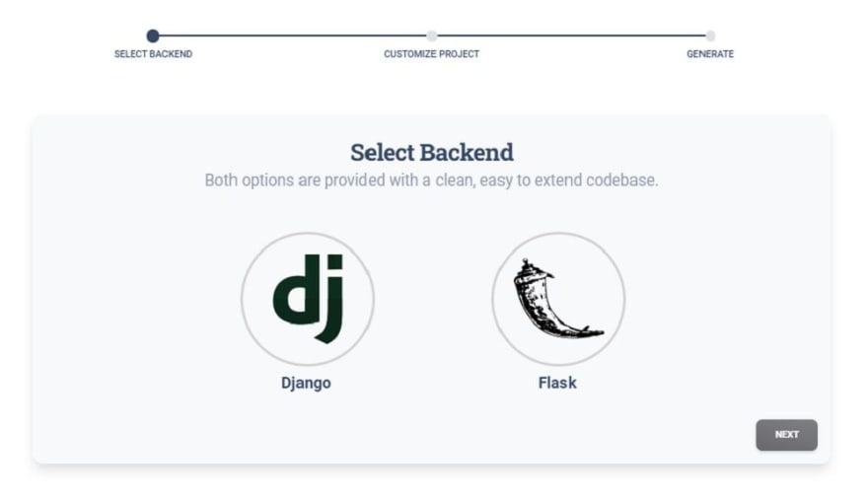Click the word Backend in the heading
The width and height of the screenshot is (868, 502).
point(467,153)
